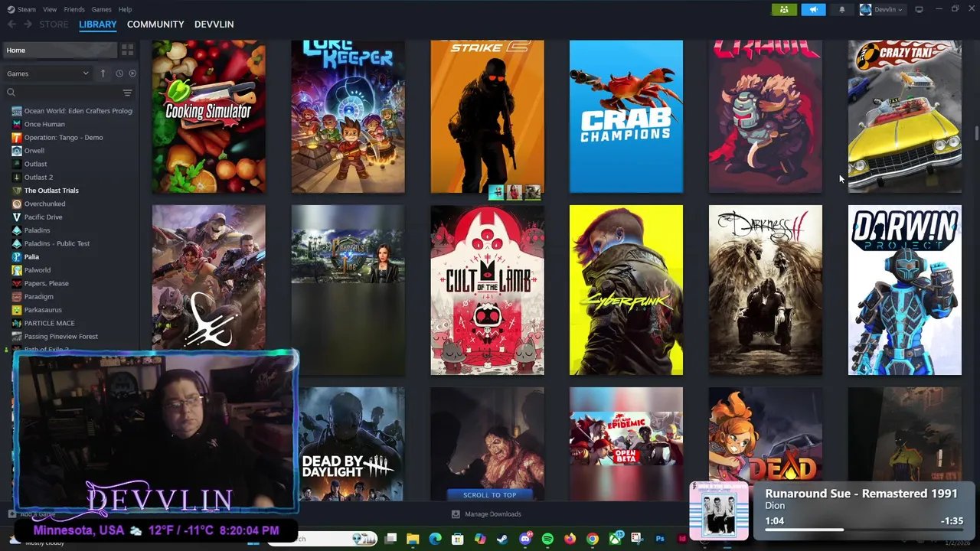Open Core Keeper game cover
The height and width of the screenshot is (551, 980).
tap(348, 116)
